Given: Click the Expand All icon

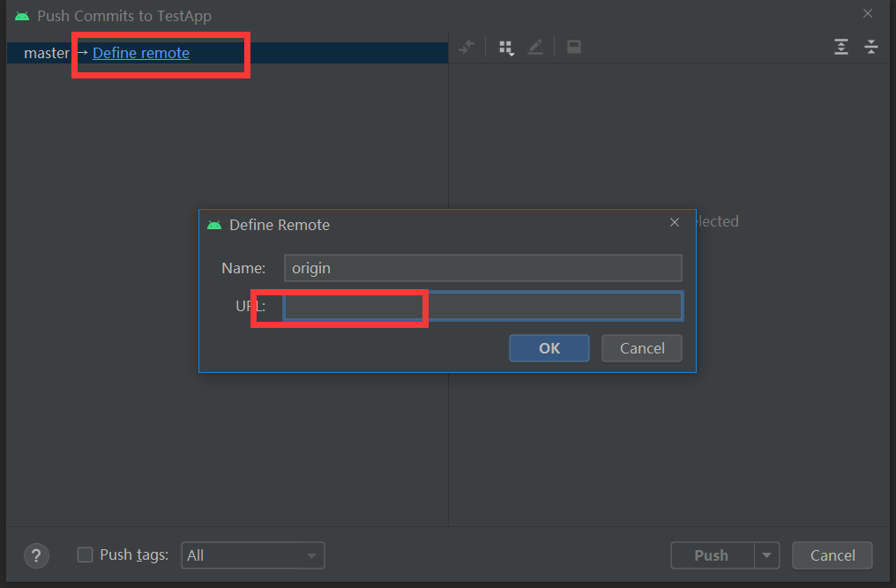Looking at the screenshot, I should [841, 47].
